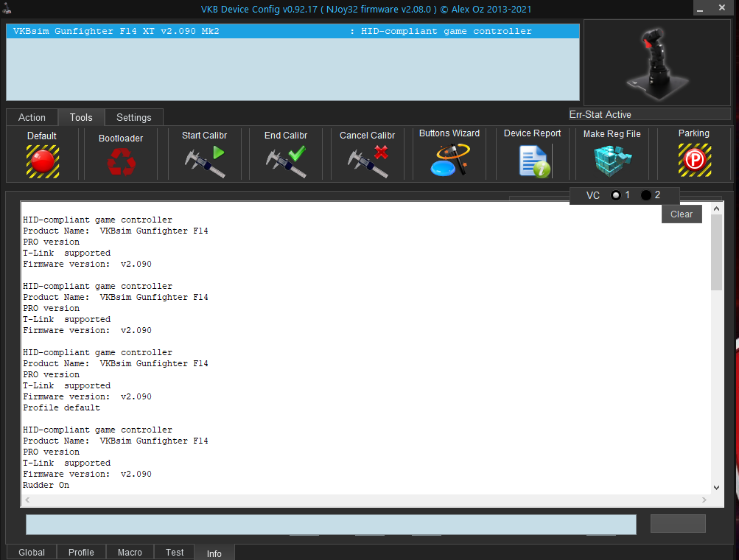Click the log's scroll up arrow

tap(716, 209)
